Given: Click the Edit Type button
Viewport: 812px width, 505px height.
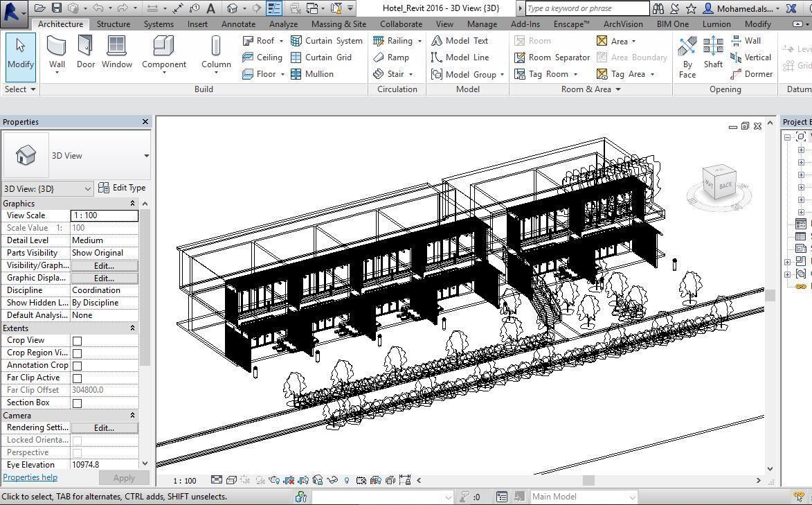Looking at the screenshot, I should [123, 188].
